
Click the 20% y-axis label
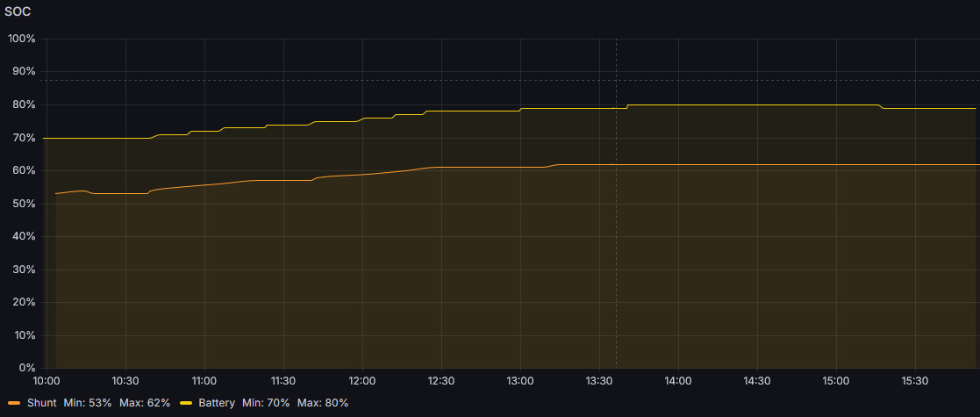pyautogui.click(x=25, y=303)
